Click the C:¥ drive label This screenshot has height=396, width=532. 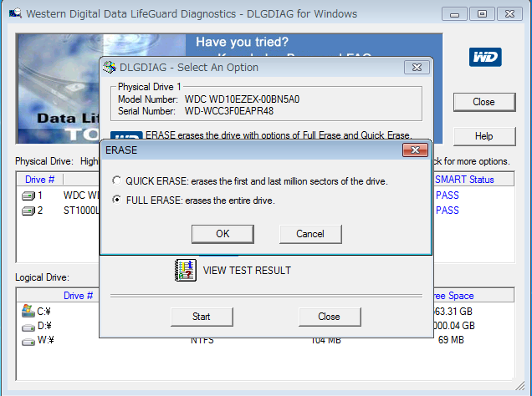point(44,311)
